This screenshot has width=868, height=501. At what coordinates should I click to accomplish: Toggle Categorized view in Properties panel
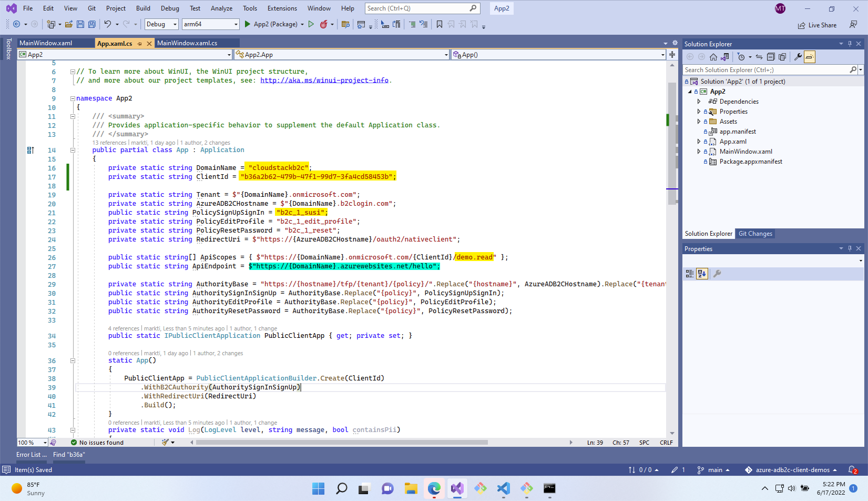[x=690, y=274]
